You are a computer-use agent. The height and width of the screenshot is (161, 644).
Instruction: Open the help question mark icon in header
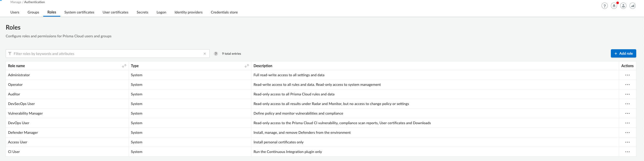604,6
